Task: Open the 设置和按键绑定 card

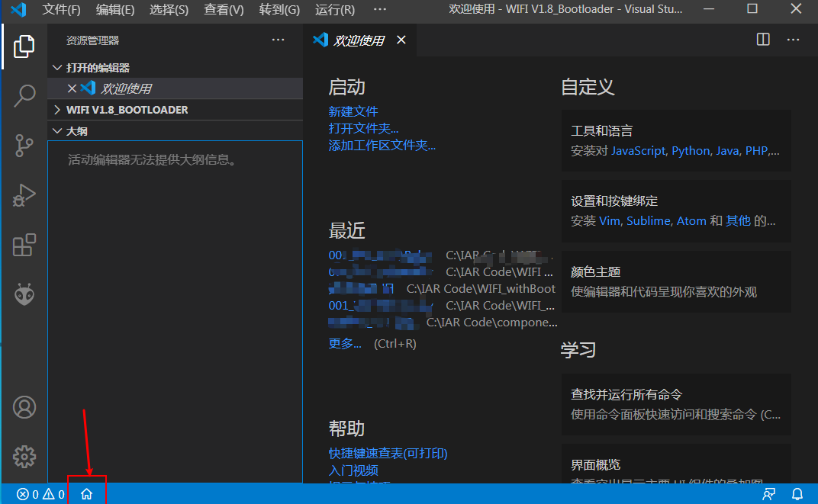Action: [x=676, y=211]
